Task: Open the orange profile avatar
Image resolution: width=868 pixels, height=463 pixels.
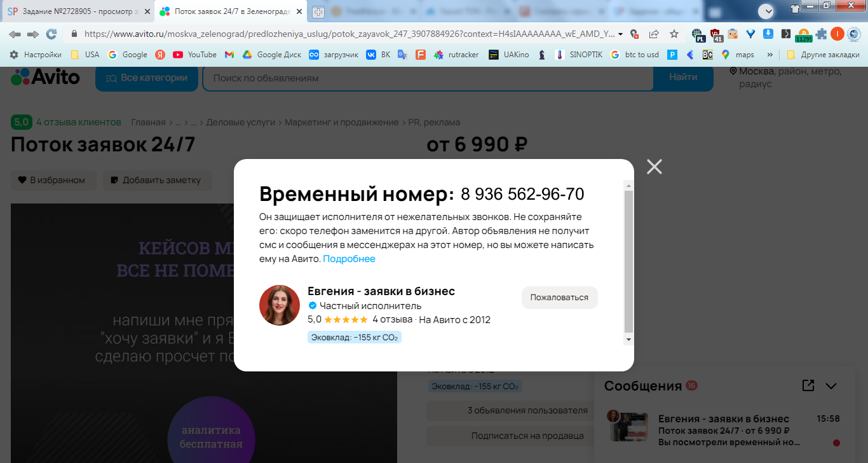Action: (x=837, y=34)
